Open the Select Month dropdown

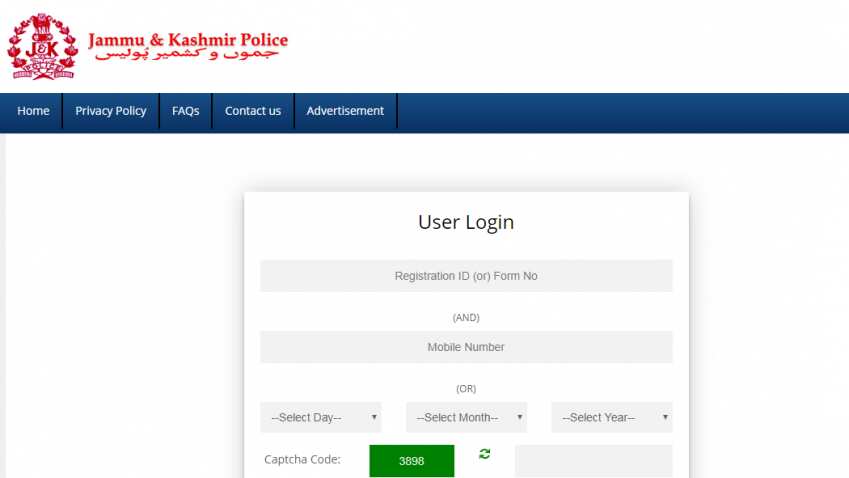466,417
